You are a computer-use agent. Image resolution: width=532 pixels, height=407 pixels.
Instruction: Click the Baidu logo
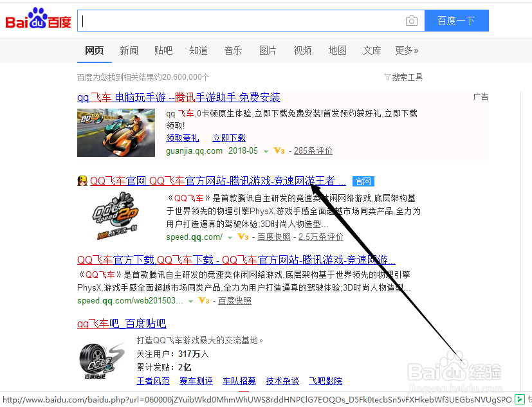[38, 19]
